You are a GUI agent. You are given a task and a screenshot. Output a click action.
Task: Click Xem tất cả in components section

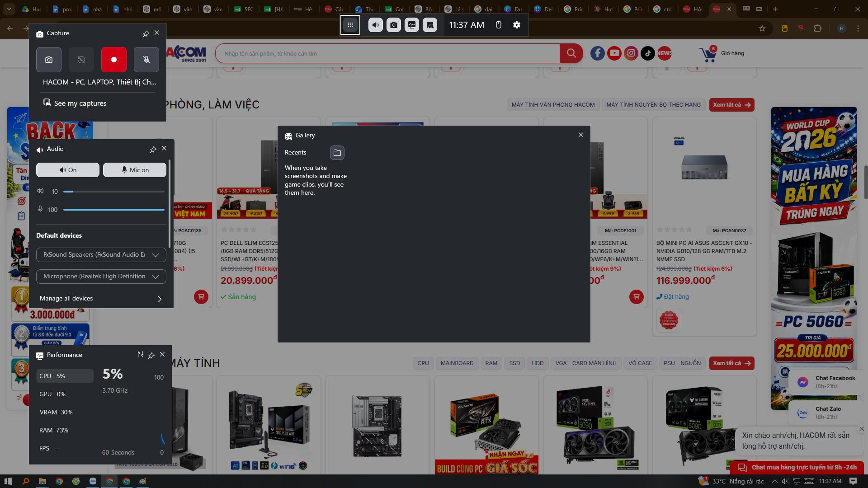pos(731,363)
